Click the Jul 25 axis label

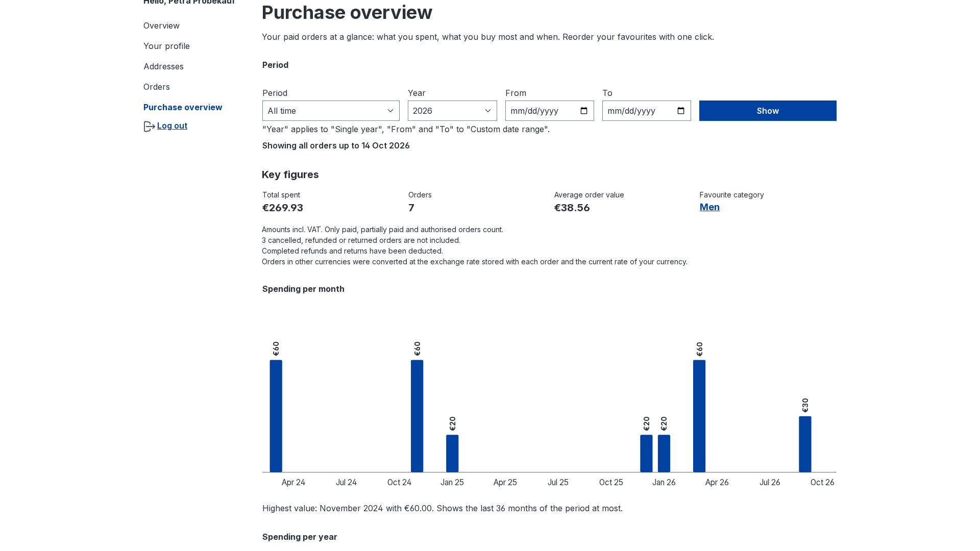click(x=558, y=482)
